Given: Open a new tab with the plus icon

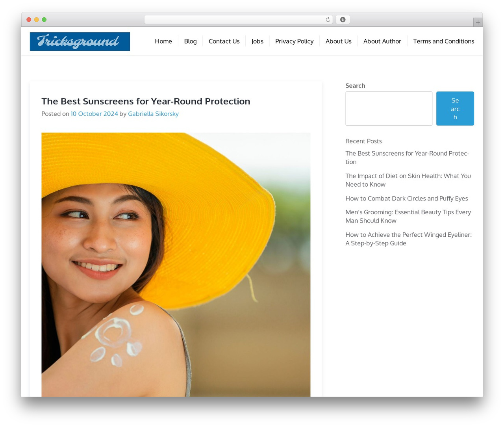Looking at the screenshot, I should 478,22.
